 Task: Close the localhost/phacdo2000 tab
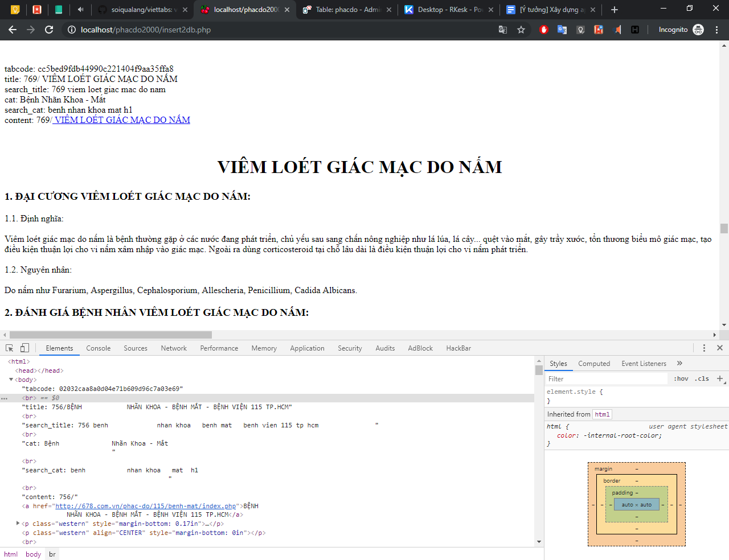point(287,10)
